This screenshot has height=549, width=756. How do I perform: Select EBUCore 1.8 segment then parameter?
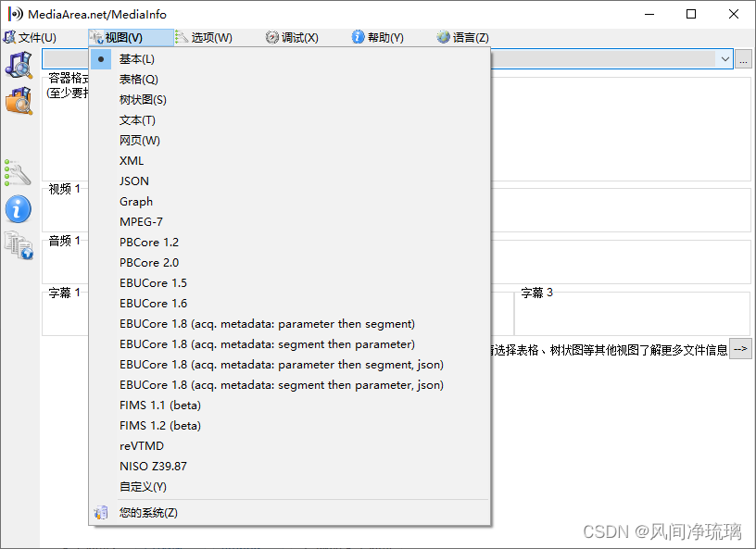point(289,344)
